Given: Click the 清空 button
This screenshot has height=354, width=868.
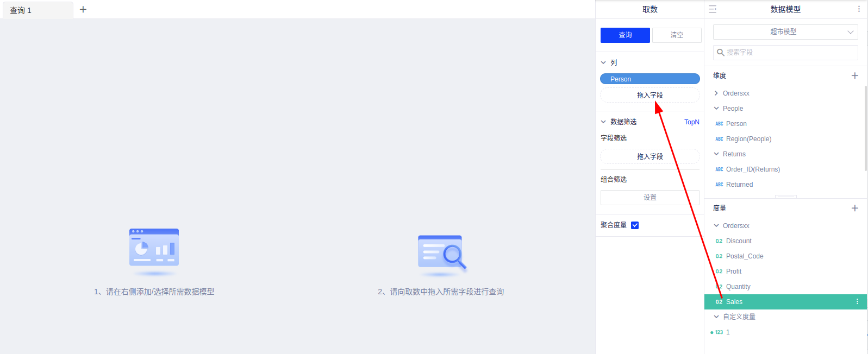Looking at the screenshot, I should click(677, 35).
